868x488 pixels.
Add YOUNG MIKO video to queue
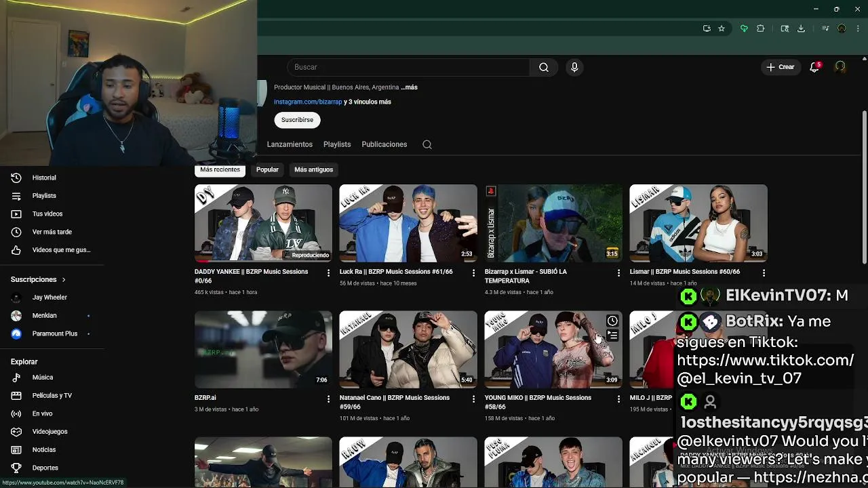click(x=612, y=335)
